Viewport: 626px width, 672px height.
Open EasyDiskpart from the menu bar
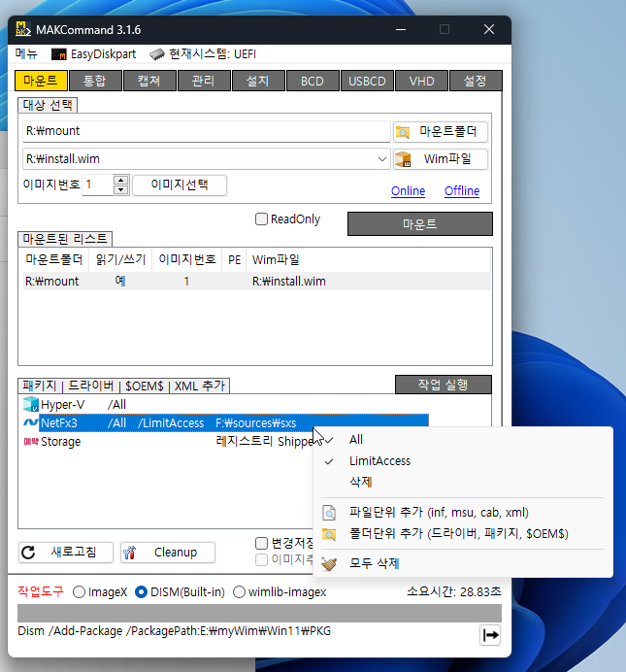tap(93, 54)
